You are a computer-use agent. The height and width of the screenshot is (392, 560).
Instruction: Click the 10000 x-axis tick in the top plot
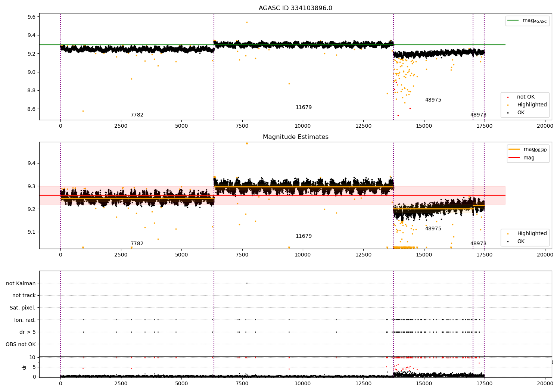pos(303,126)
